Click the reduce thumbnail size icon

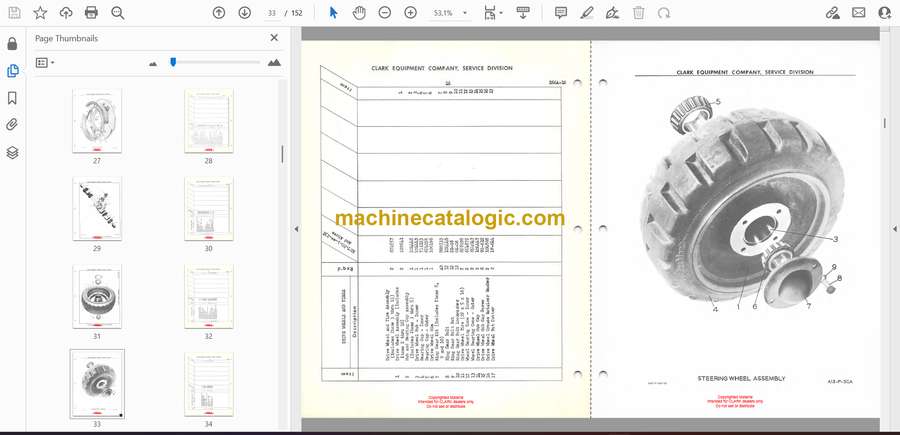point(153,64)
